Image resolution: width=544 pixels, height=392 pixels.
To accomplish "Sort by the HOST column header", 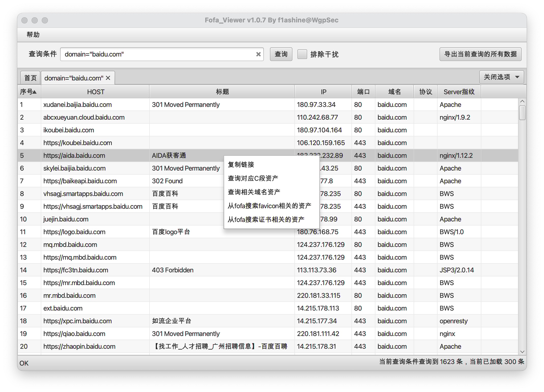I will (96, 92).
